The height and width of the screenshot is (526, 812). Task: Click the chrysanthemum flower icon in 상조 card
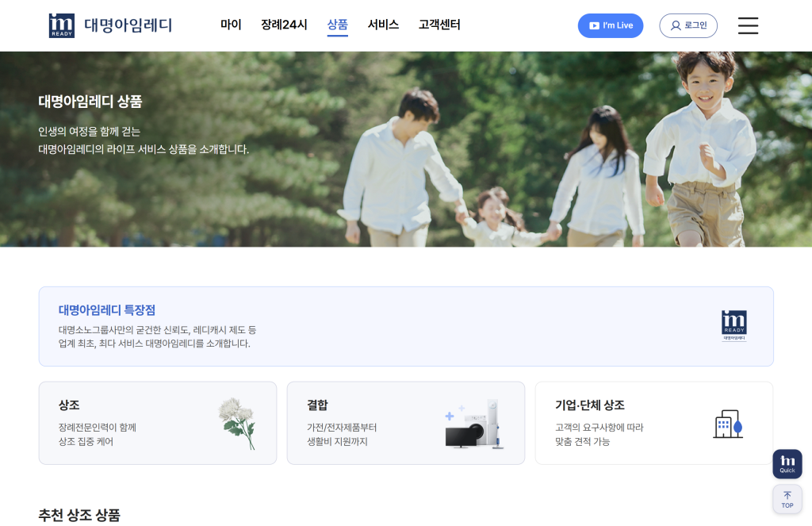[x=237, y=424]
